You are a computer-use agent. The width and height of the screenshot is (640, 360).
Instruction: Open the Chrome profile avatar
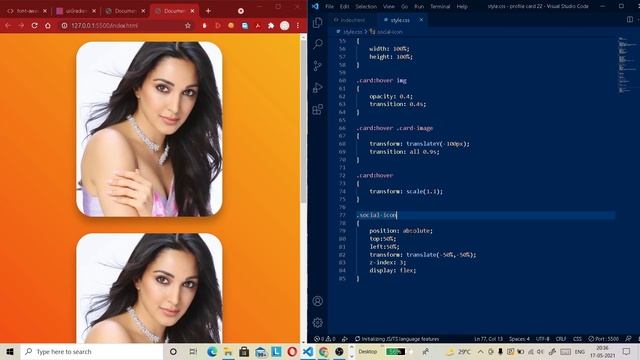coord(285,25)
